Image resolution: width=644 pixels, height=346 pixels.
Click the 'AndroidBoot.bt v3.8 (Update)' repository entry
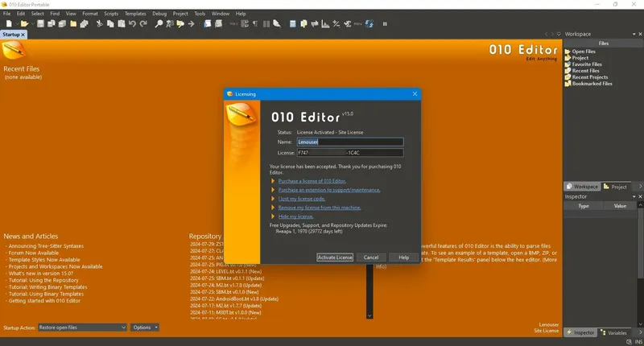pyautogui.click(x=234, y=299)
